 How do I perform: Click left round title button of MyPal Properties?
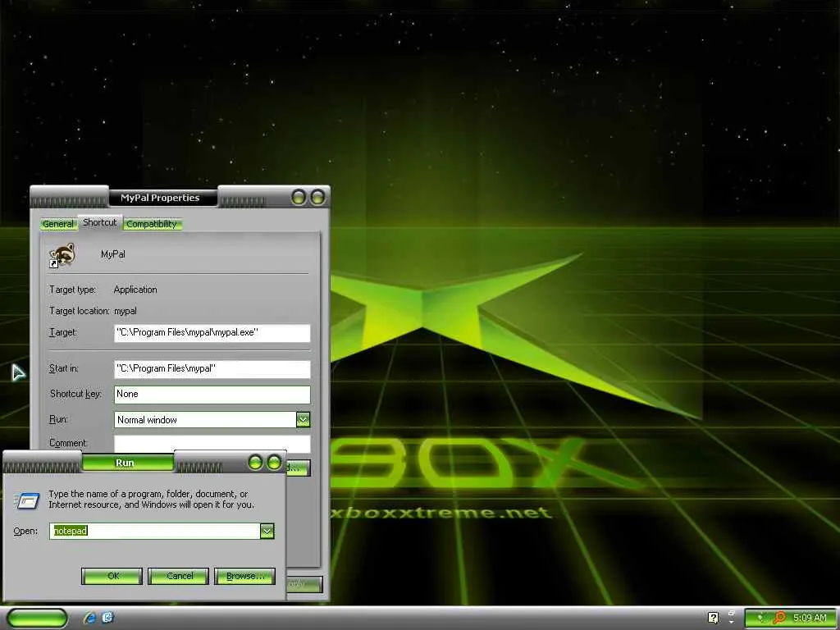[299, 197]
